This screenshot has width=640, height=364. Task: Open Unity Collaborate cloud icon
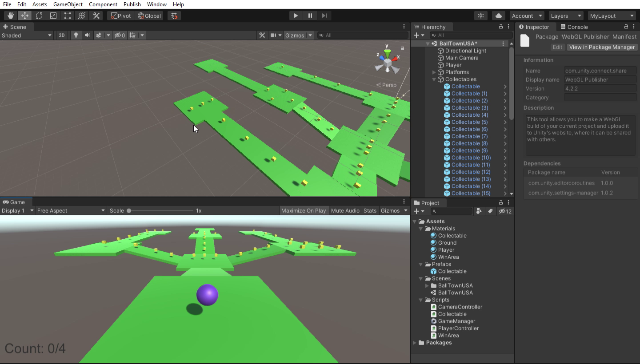pos(498,15)
